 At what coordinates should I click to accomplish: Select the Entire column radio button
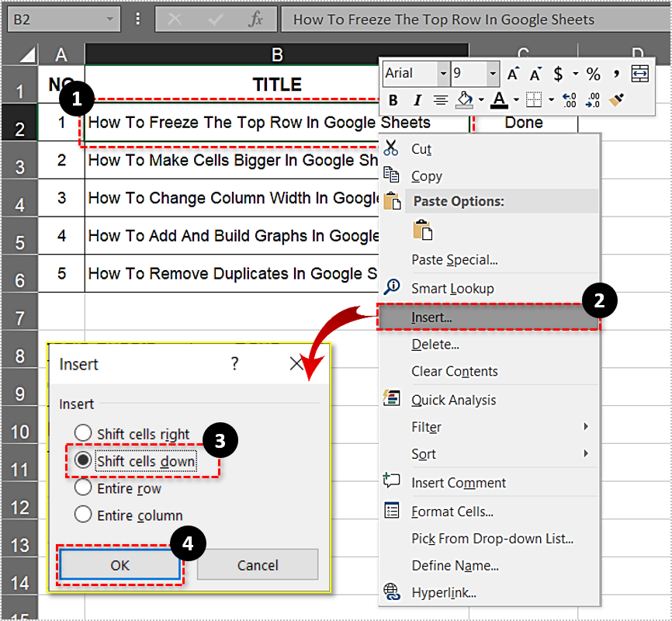pos(83,515)
